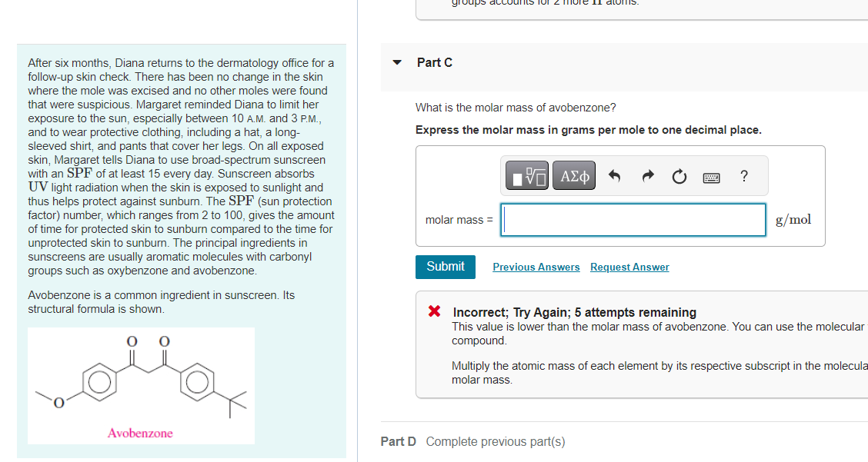Collapse Part C using its disclosure triangle
The image size is (868, 462).
pos(396,62)
